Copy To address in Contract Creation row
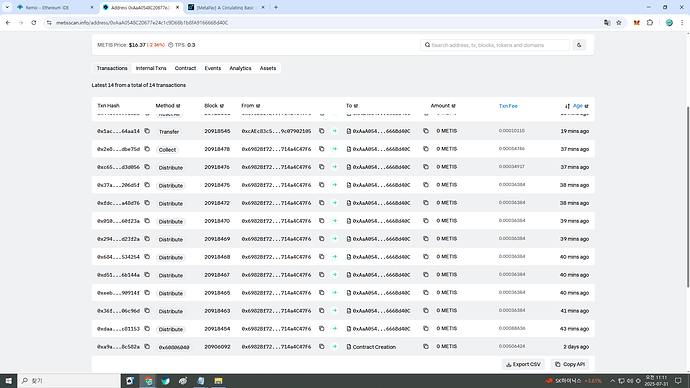 click(426, 347)
